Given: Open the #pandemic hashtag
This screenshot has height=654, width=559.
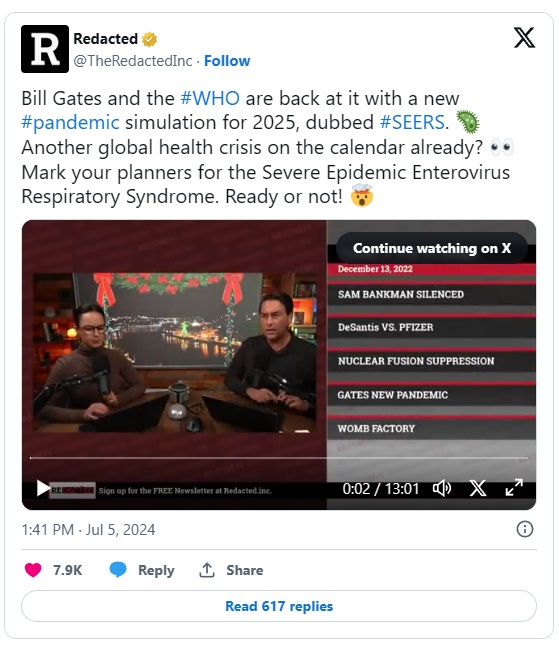Looking at the screenshot, I should pyautogui.click(x=71, y=123).
